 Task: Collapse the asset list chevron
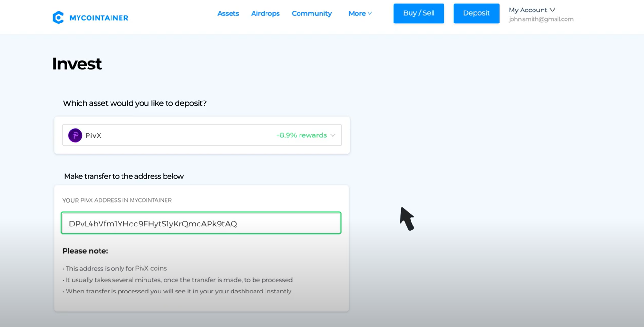[333, 135]
